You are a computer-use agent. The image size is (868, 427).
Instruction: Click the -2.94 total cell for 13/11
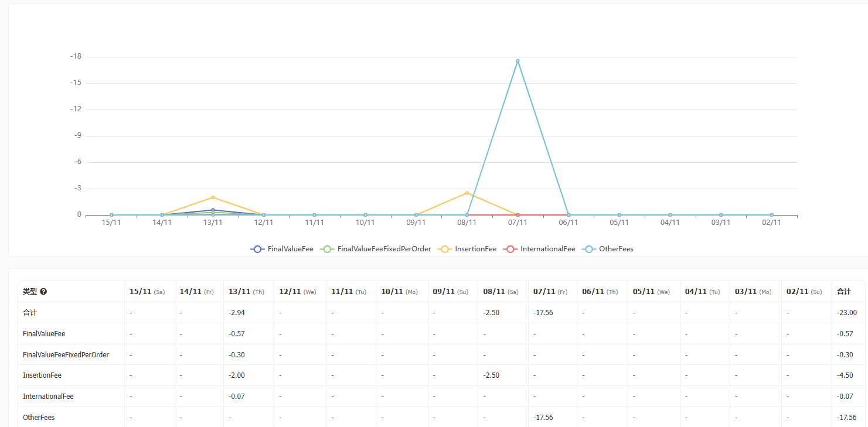pos(237,313)
